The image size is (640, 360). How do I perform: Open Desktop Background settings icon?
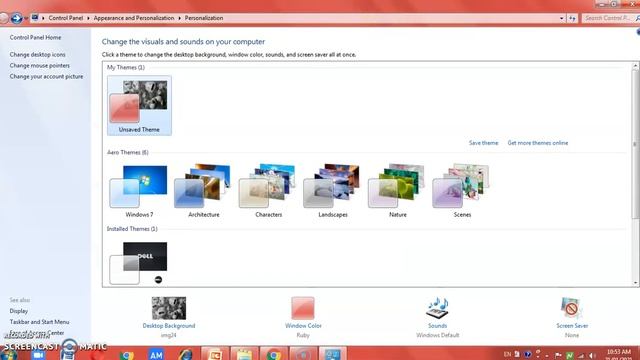169,308
